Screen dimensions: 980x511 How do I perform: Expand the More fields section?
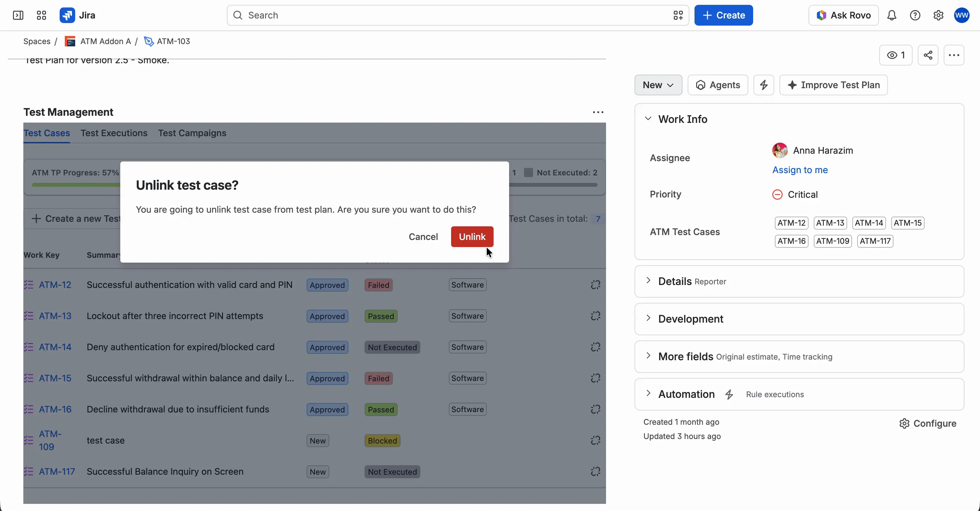pyautogui.click(x=648, y=356)
